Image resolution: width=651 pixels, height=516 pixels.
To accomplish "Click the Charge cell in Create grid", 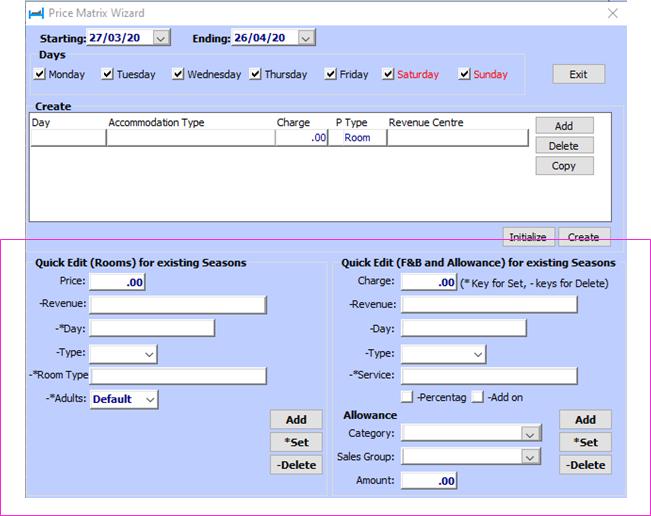I will [x=302, y=137].
